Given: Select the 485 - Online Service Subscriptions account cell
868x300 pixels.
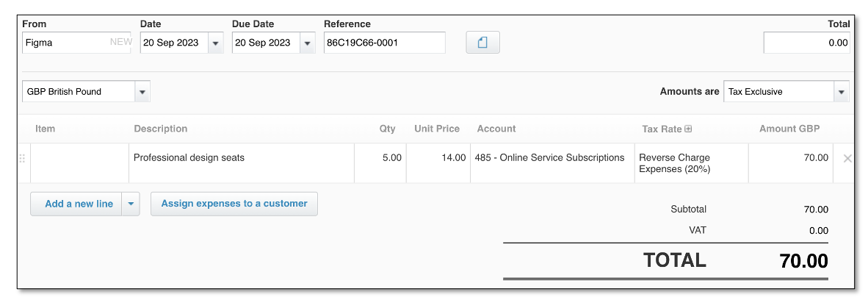Looking at the screenshot, I should (552, 163).
